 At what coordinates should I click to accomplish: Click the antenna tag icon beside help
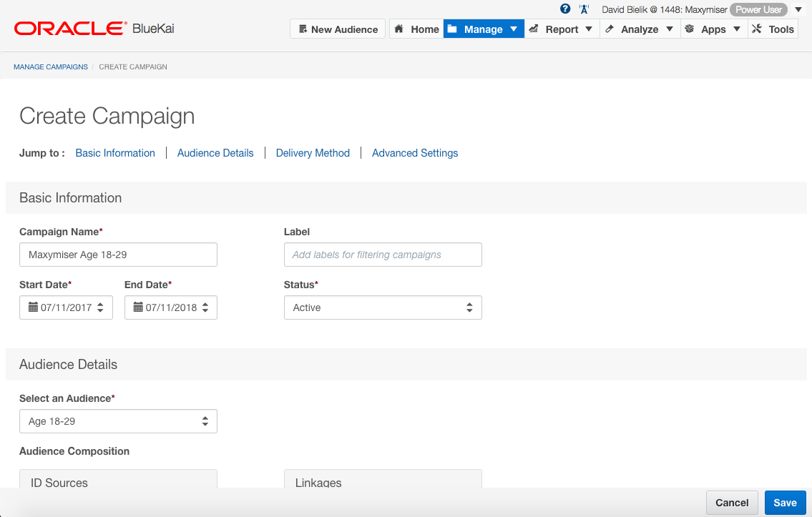point(584,9)
